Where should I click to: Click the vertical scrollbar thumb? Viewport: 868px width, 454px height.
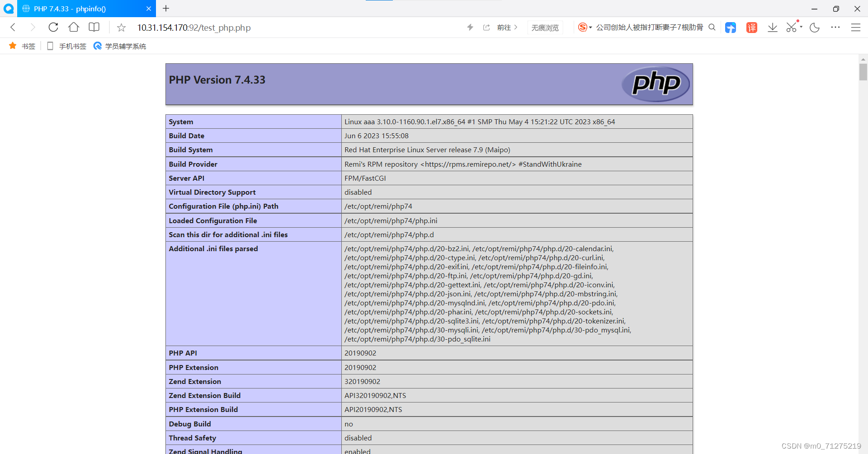pyautogui.click(x=863, y=72)
